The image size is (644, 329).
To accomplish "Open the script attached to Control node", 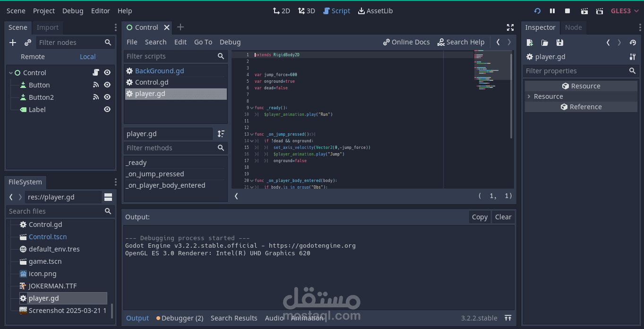I will pos(96,73).
